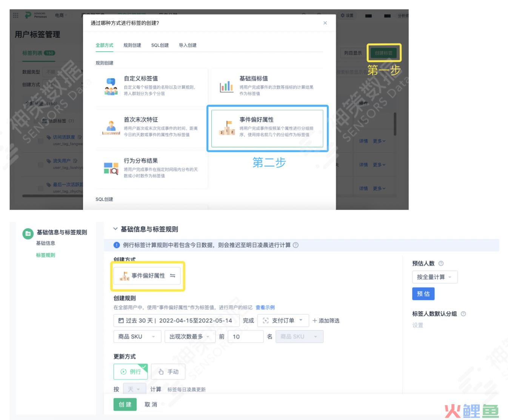Open the 按全量计算 dropdown
This screenshot has width=508, height=420.
click(435, 277)
